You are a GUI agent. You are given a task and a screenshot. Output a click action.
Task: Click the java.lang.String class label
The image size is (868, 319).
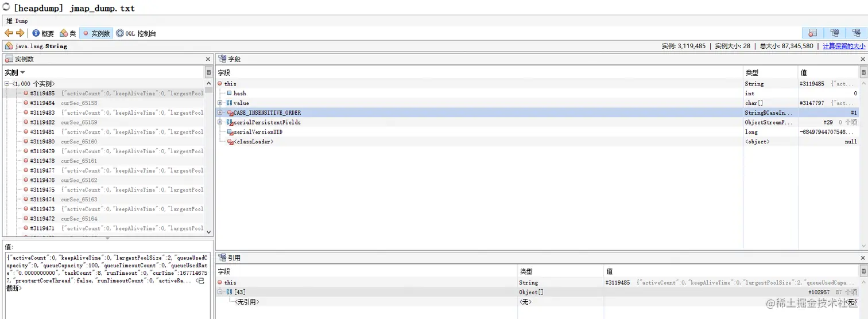41,46
